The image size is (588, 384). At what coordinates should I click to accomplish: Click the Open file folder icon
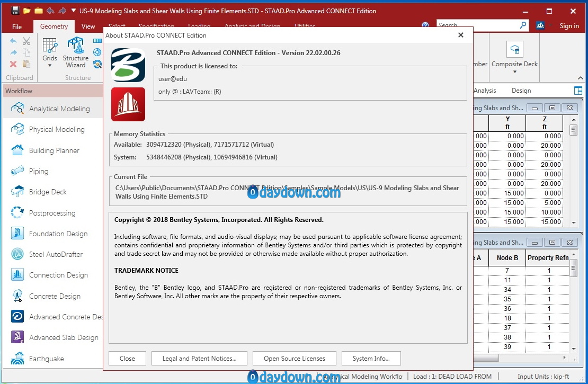[26, 11]
